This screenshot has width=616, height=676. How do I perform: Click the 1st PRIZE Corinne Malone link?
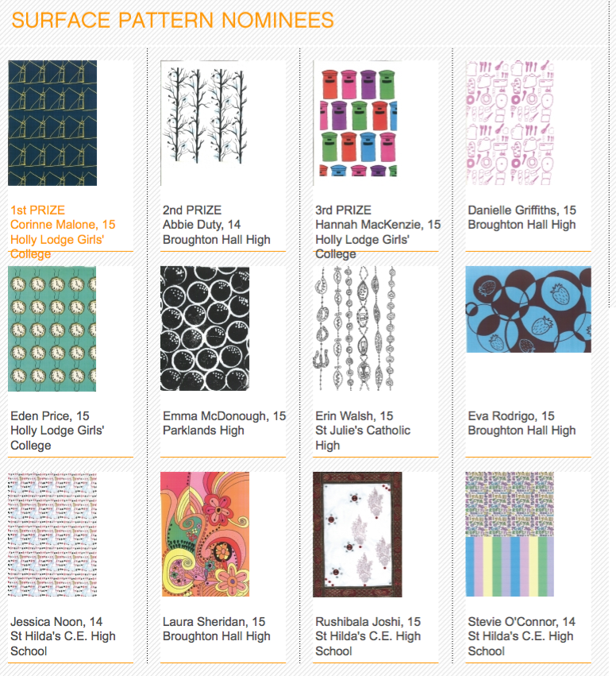63,232
